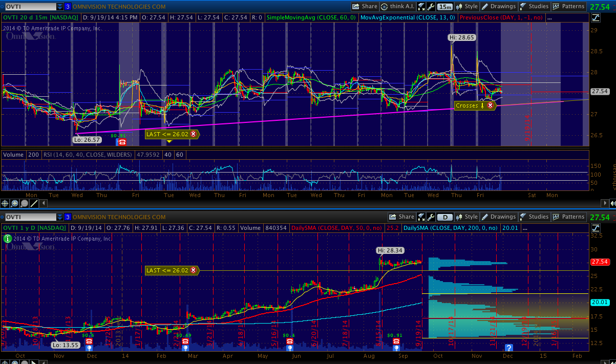
Task: Click the blue question mark icon on lower chart
Action: 509,348
